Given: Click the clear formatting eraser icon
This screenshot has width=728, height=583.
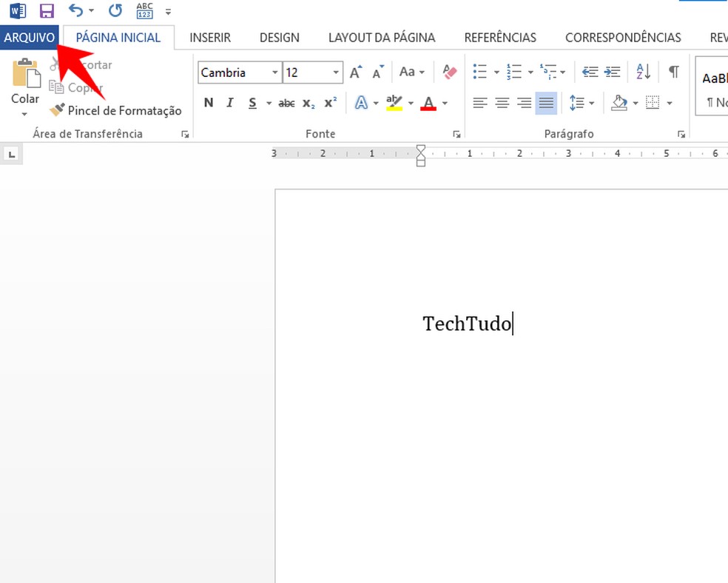Looking at the screenshot, I should coord(449,72).
